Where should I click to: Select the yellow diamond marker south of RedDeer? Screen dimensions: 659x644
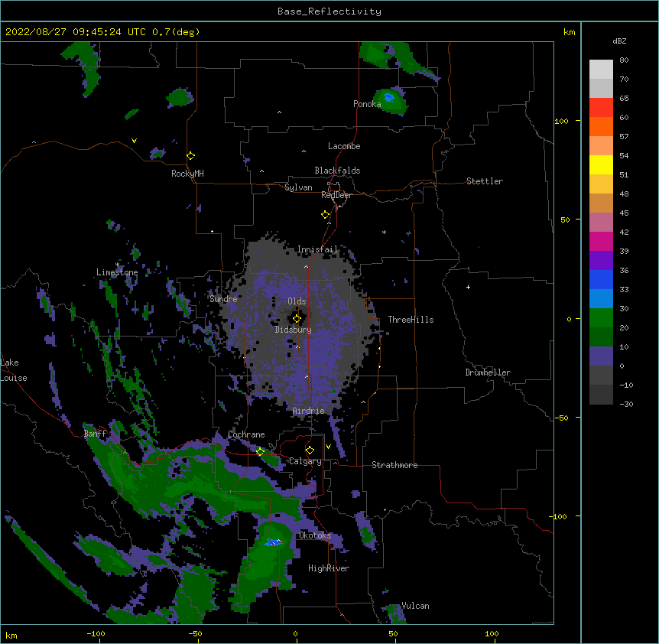[x=325, y=215]
